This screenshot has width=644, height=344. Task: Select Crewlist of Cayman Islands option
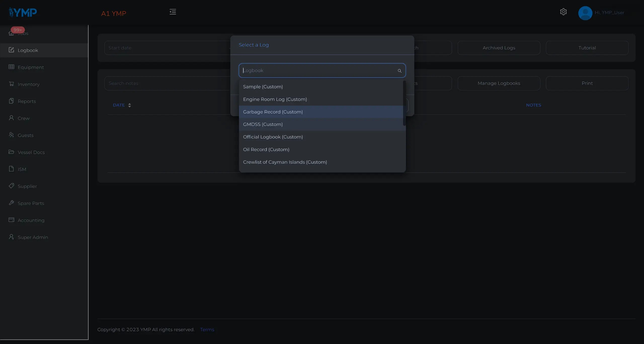285,162
